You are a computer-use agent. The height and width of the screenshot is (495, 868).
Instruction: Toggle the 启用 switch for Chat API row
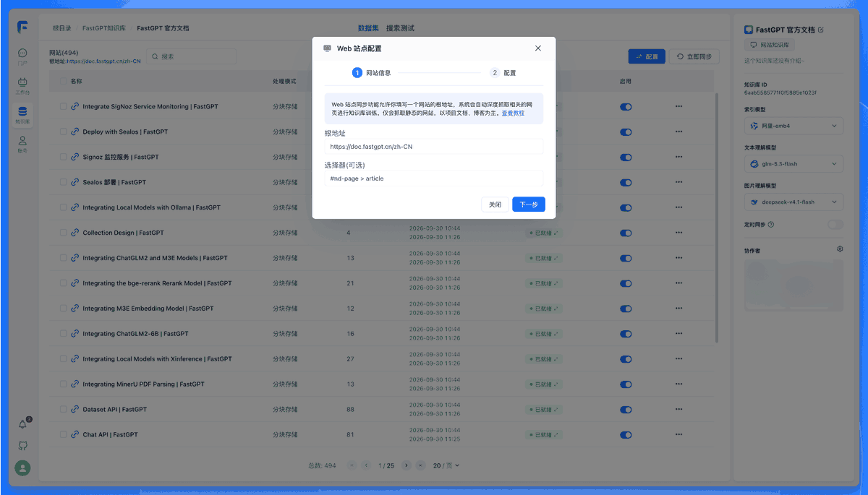(x=626, y=434)
